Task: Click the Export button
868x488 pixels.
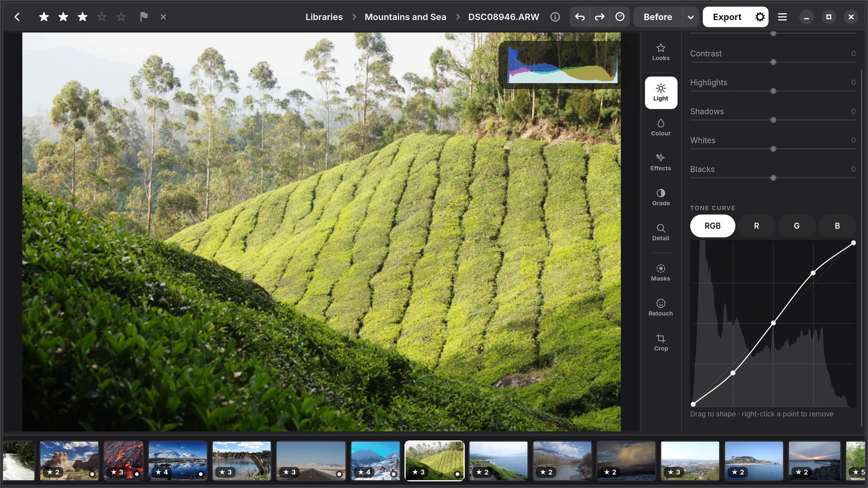Action: click(x=727, y=17)
